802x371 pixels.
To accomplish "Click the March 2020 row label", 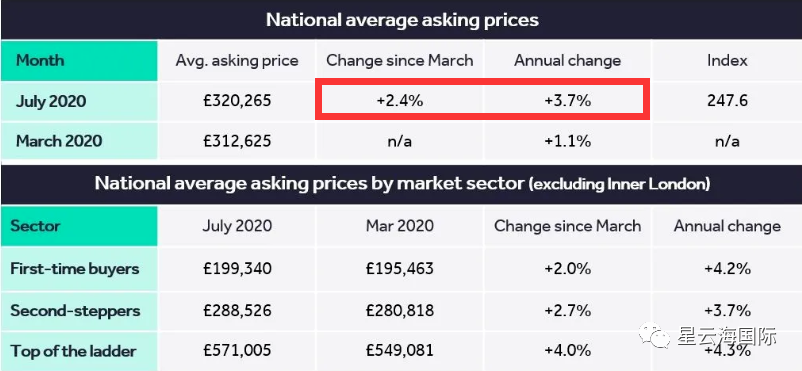I will tap(58, 141).
